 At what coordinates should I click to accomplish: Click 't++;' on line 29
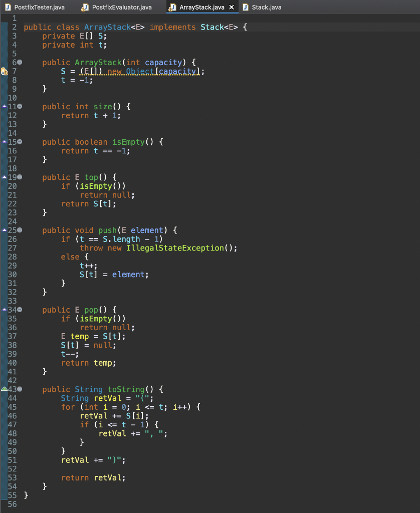click(88, 266)
